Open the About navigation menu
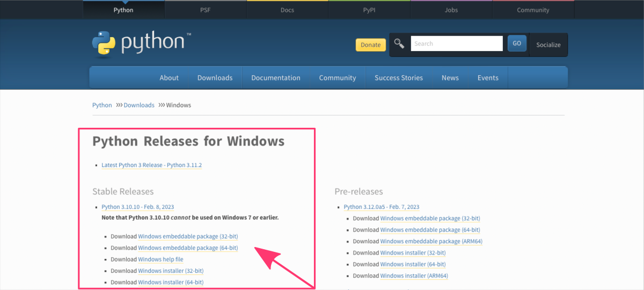 pos(169,78)
